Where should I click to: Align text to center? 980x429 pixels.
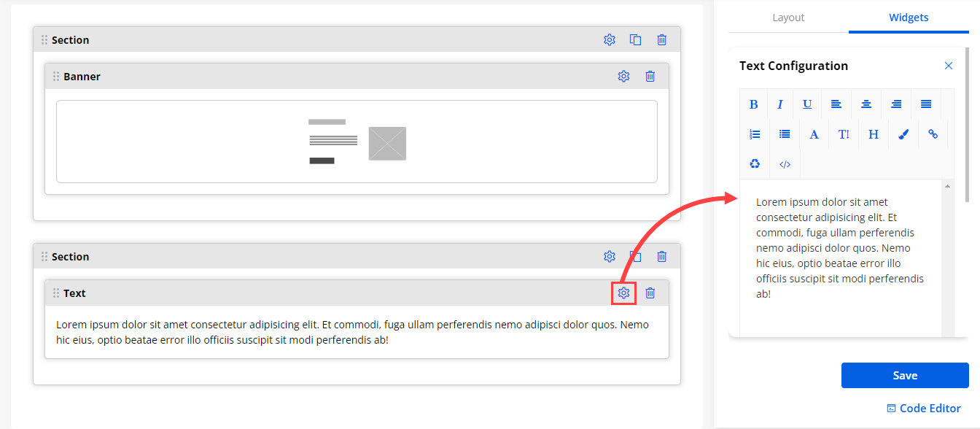866,104
